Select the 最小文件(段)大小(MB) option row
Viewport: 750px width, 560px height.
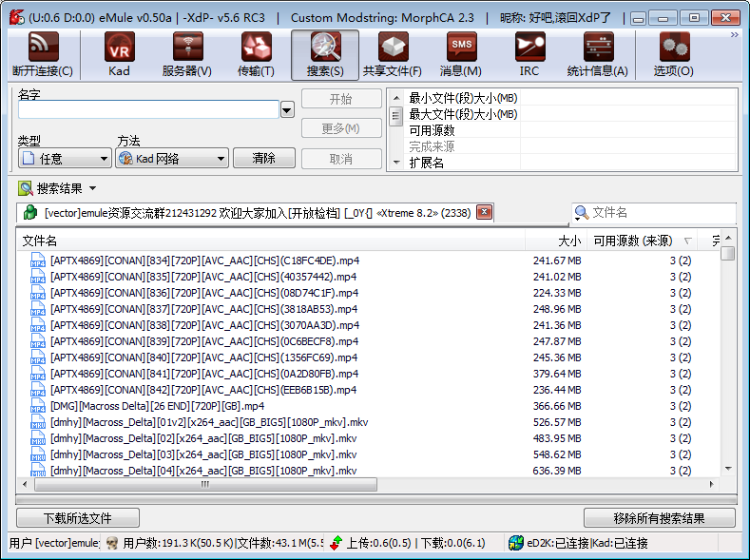569,98
